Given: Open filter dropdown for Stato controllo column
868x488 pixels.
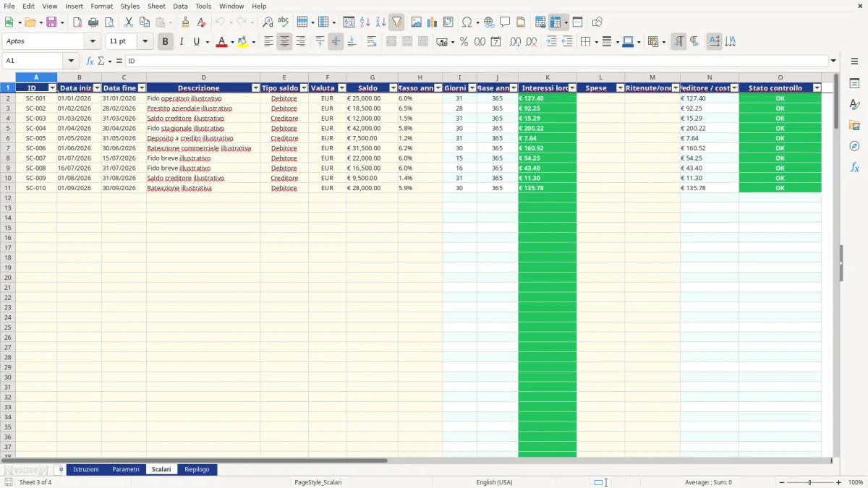Looking at the screenshot, I should 817,88.
